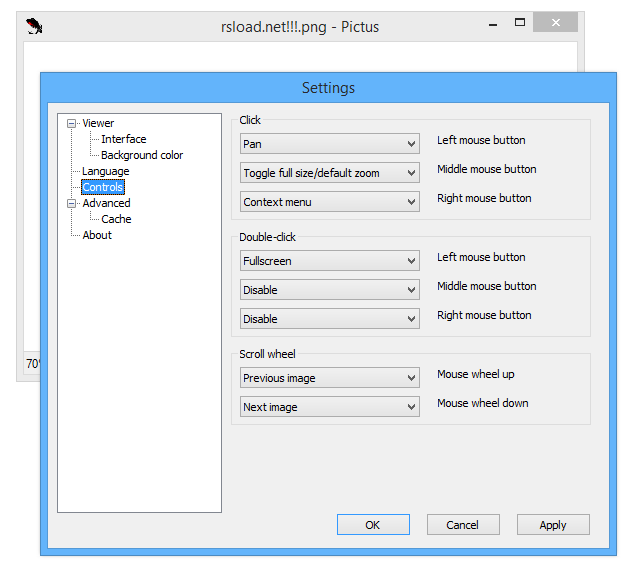Click the rsload.net!!!.png - Pictus title text
Viewport: 637px width, 581px height.
click(300, 27)
